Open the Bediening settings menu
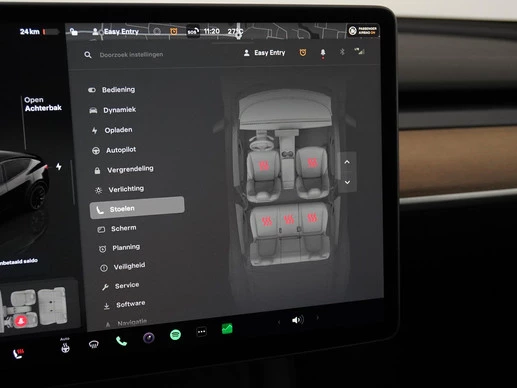The image size is (517, 388). tap(112, 90)
